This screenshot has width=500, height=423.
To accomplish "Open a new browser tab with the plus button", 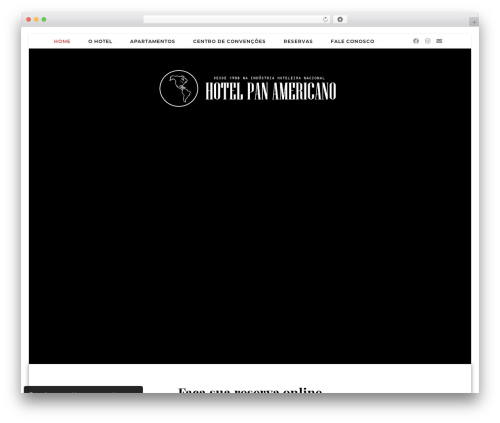I will (x=474, y=22).
